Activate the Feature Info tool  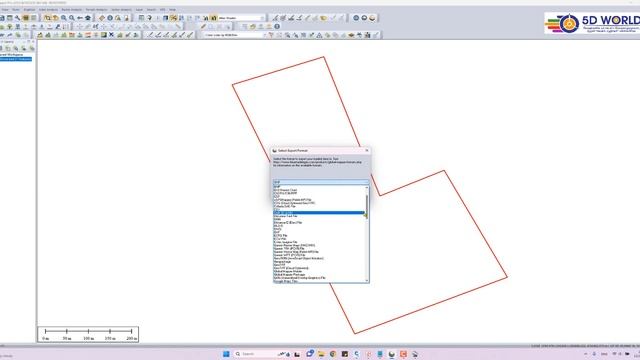pyautogui.click(x=110, y=18)
